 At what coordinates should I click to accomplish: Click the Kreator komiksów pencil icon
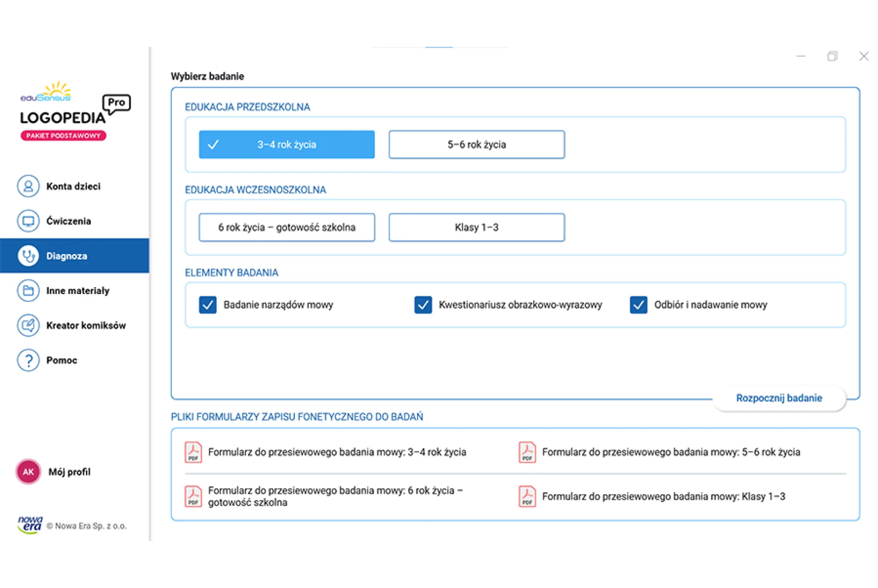point(28,325)
